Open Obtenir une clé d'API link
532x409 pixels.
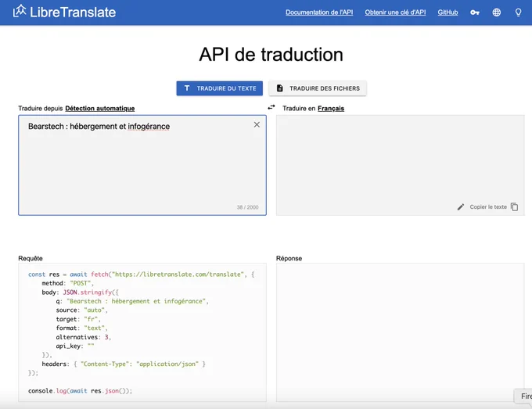click(395, 13)
